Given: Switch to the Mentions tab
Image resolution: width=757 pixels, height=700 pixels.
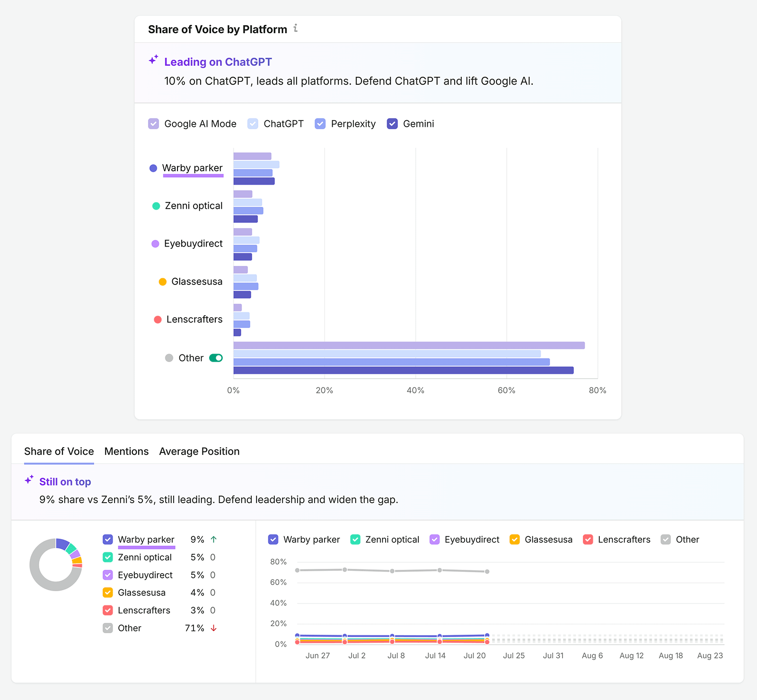Looking at the screenshot, I should pos(126,452).
